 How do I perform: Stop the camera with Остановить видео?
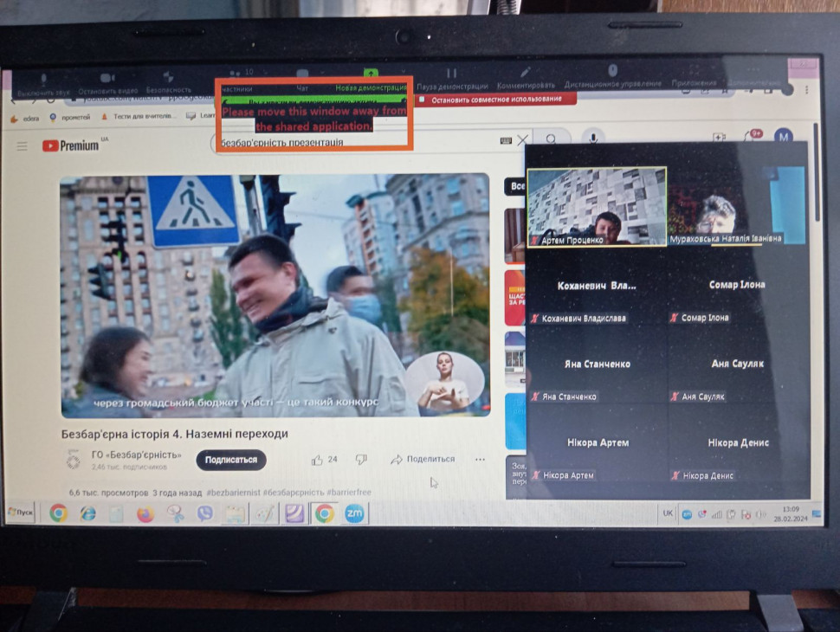click(107, 84)
